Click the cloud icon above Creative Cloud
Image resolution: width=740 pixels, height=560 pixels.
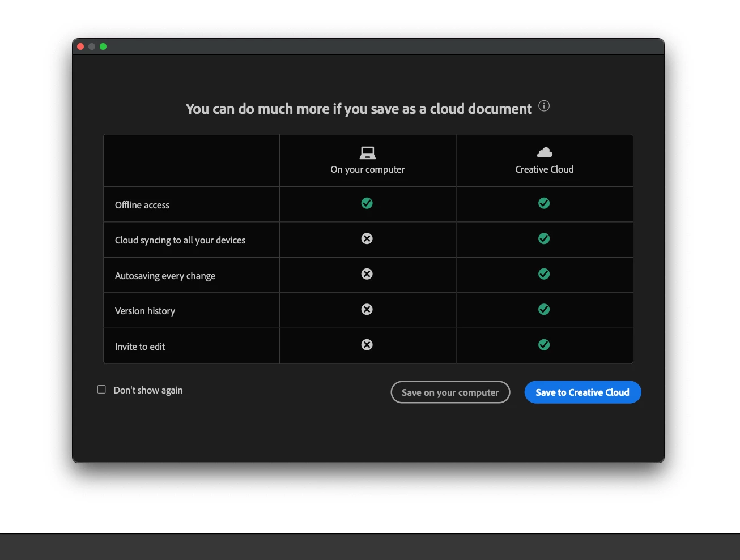[545, 152]
